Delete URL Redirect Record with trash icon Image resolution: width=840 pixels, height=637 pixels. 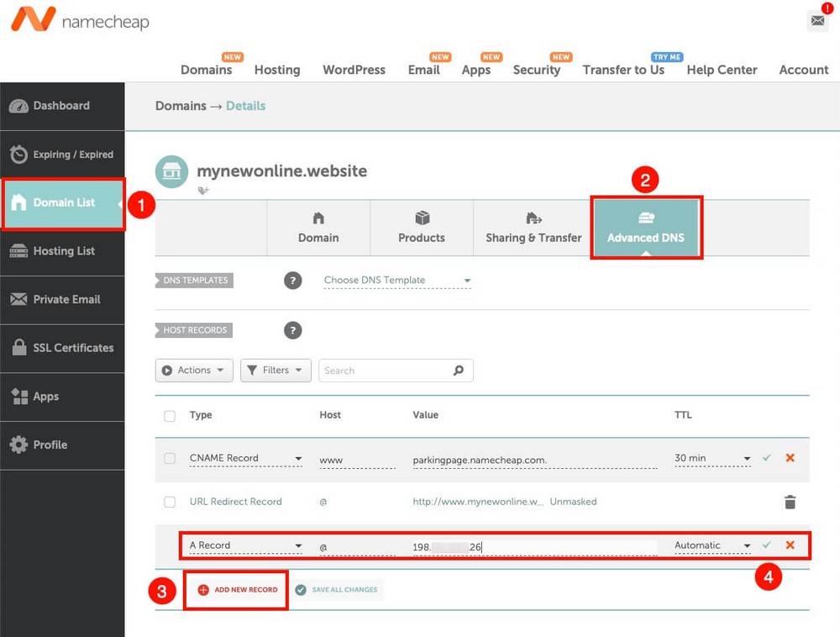click(790, 502)
